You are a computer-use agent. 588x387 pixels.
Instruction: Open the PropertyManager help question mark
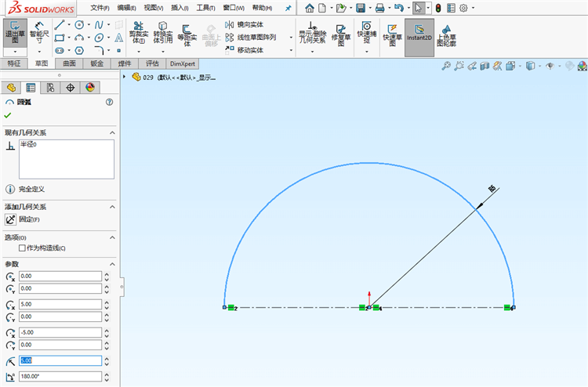point(109,102)
